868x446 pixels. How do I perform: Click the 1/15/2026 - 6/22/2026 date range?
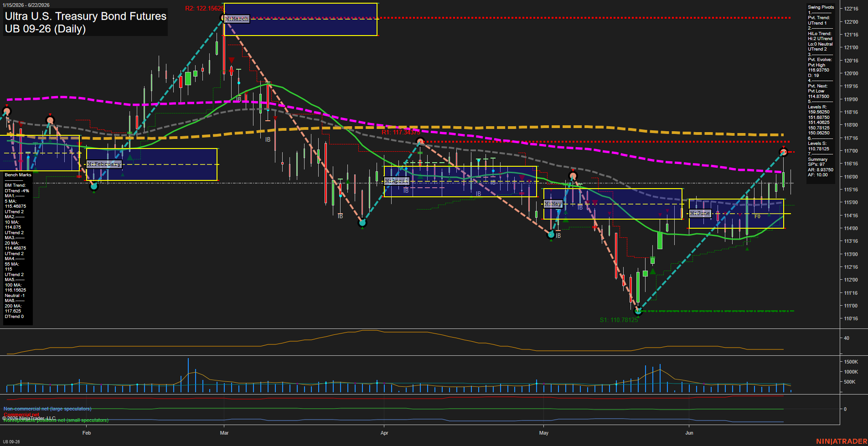(x=26, y=5)
